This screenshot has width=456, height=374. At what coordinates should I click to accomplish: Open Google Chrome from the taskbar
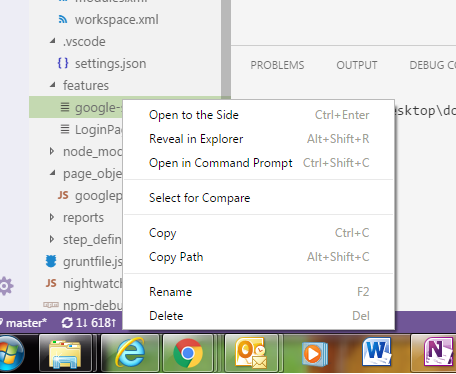tap(188, 353)
